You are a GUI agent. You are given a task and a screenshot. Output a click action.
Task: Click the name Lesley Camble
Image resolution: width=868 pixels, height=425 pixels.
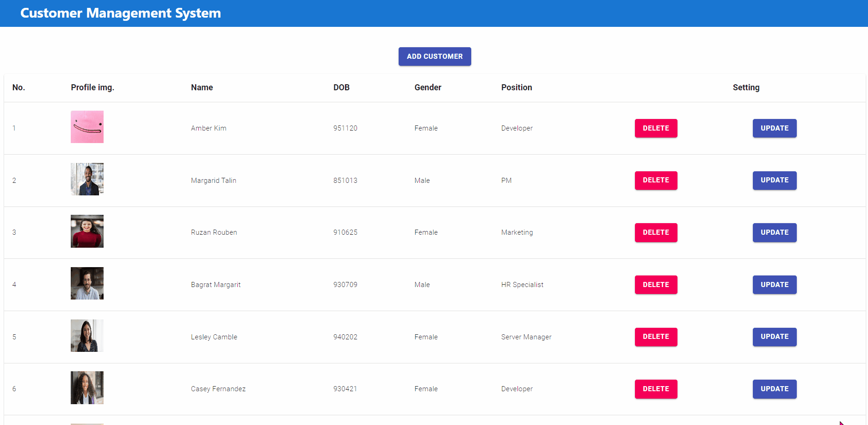pyautogui.click(x=214, y=337)
